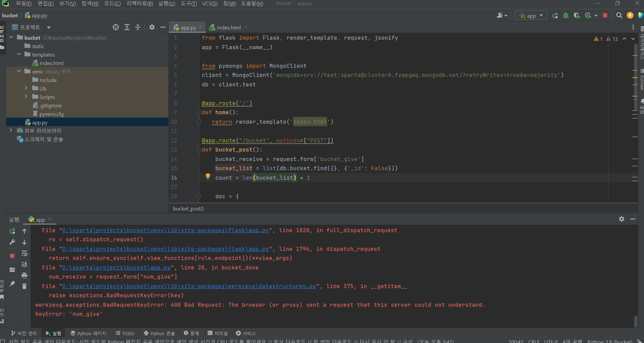Select pyvenv.cfg in project tree
Screen dimensions: 644x343
(51, 114)
